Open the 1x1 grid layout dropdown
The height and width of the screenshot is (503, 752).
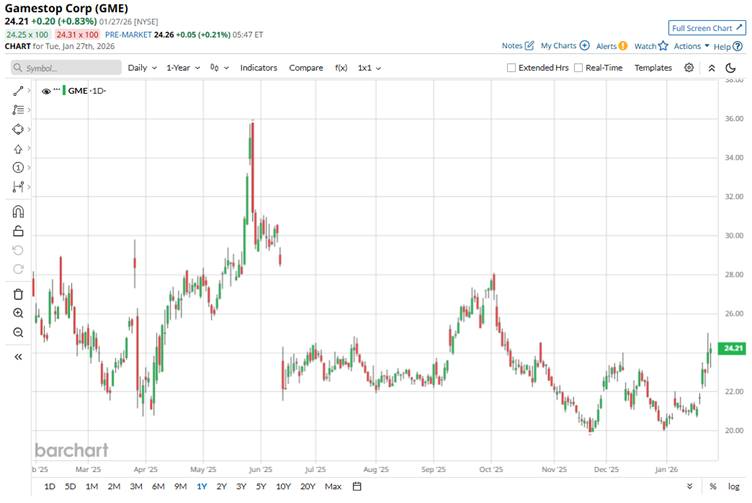(369, 68)
